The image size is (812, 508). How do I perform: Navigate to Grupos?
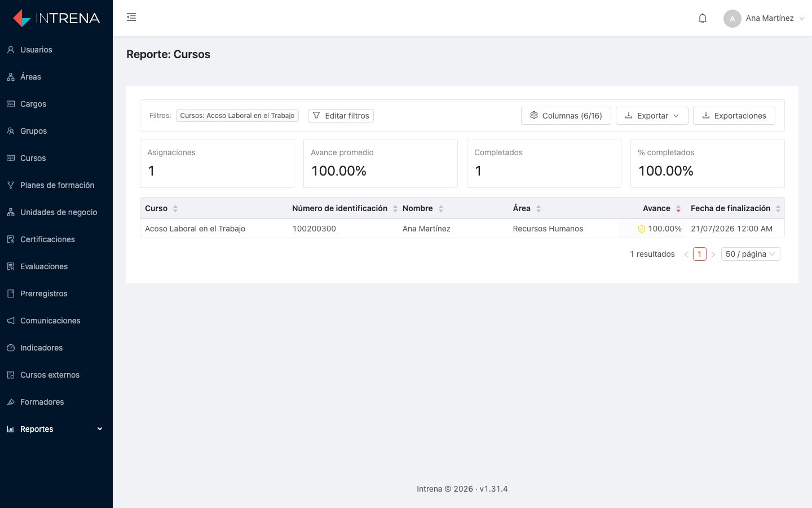56,131
